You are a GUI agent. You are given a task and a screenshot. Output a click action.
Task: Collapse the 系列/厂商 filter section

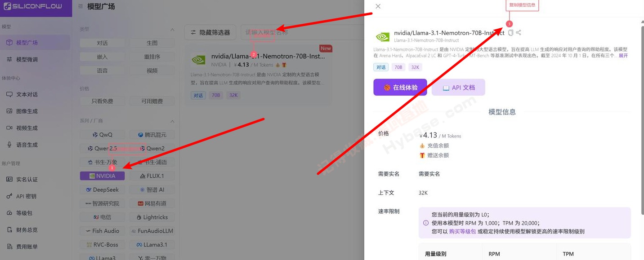(172, 121)
